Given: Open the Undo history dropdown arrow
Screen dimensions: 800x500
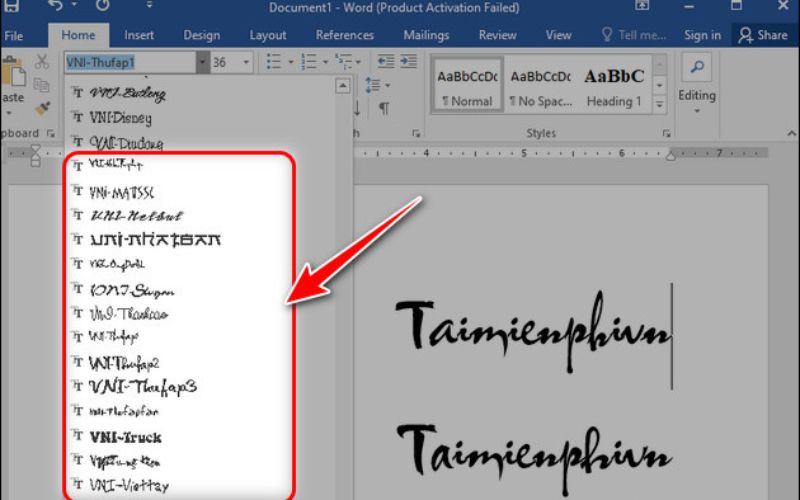Looking at the screenshot, I should click(74, 5).
